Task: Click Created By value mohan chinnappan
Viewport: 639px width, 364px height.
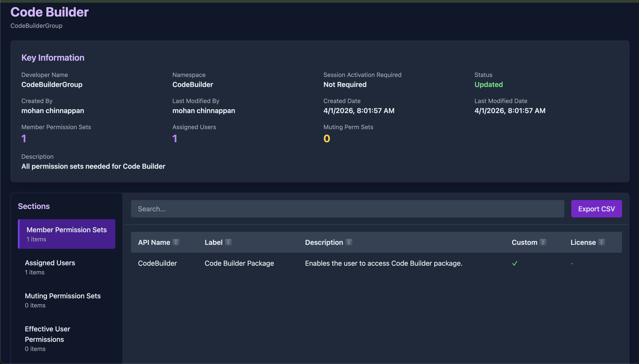Action: (52, 110)
